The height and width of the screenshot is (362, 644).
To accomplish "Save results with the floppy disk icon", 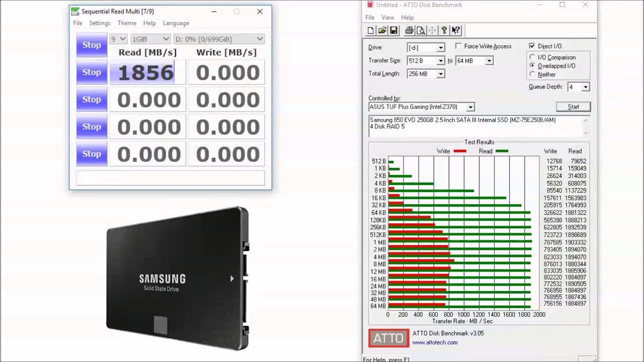I will point(394,31).
